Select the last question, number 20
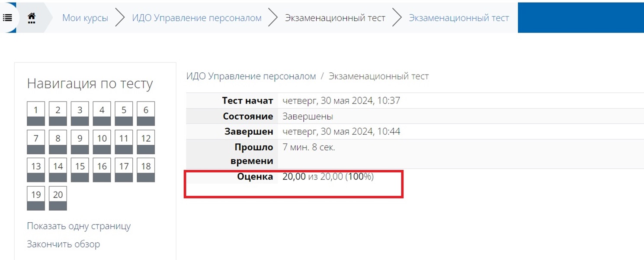Image resolution: width=644 pixels, height=260 pixels. [58, 198]
